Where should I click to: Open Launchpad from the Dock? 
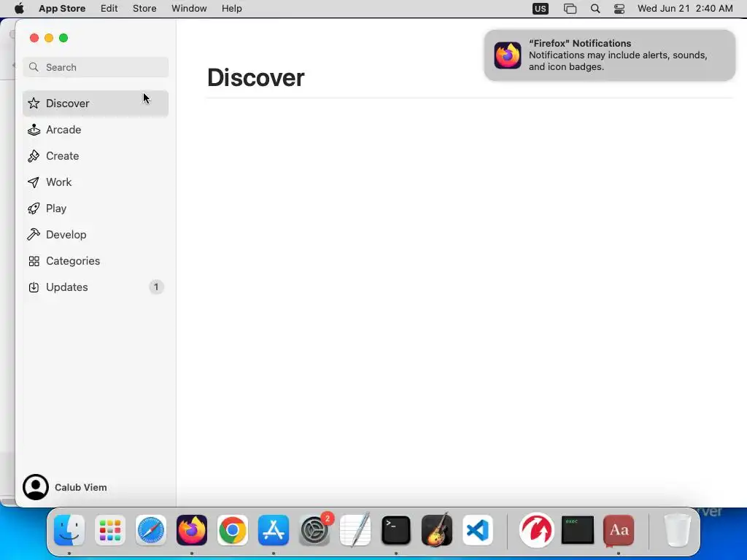110,530
